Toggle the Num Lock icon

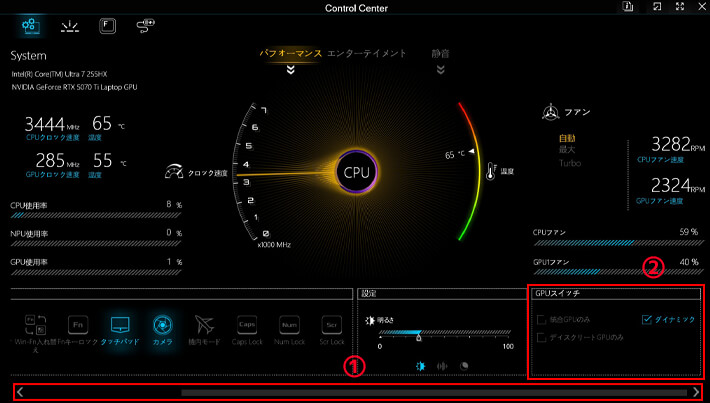point(289,324)
